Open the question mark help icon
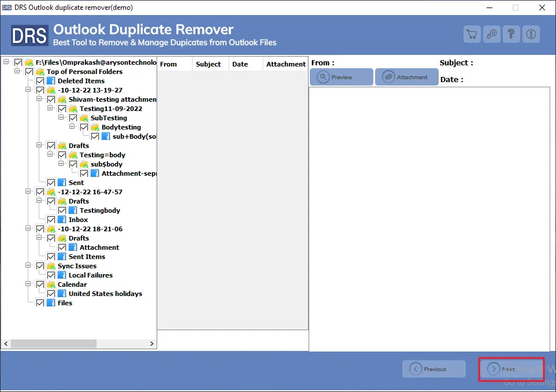 [511, 35]
